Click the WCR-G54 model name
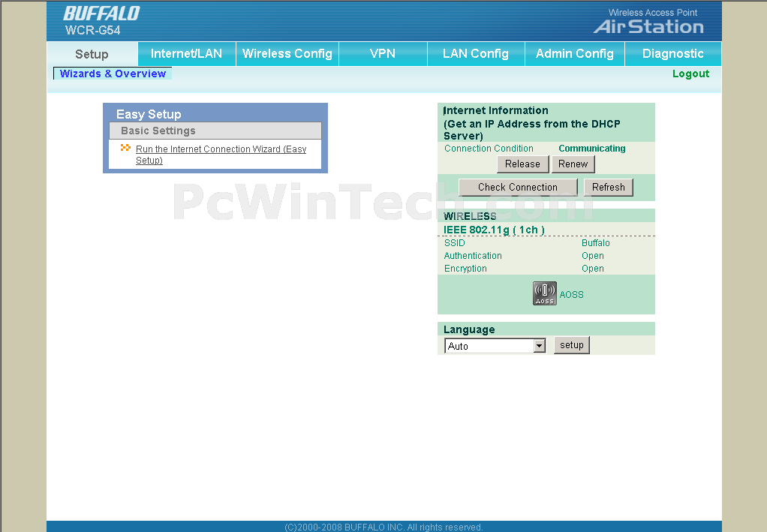767x532 pixels. (92, 30)
